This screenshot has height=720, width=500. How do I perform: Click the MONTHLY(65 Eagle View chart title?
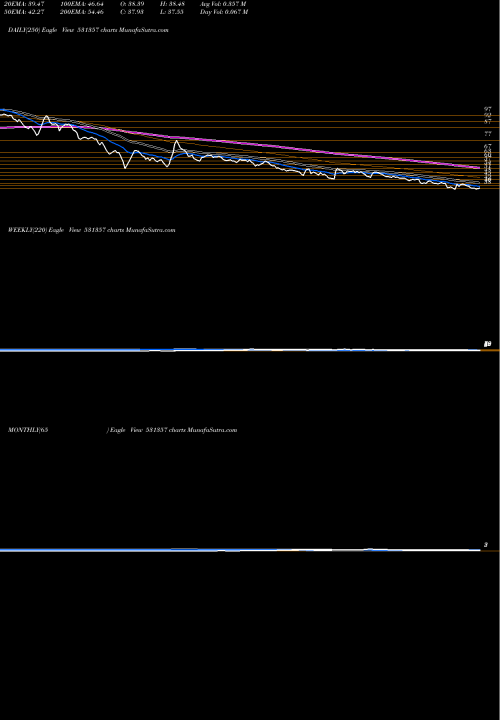point(122,430)
